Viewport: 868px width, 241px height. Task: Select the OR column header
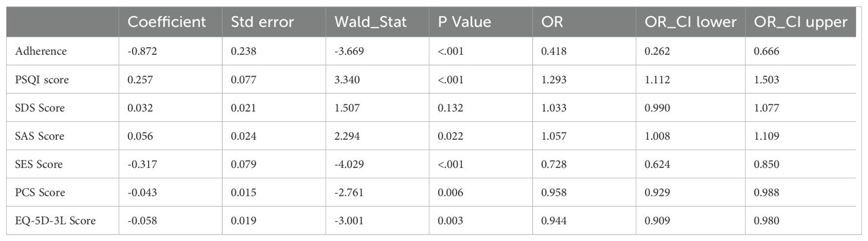[551, 22]
